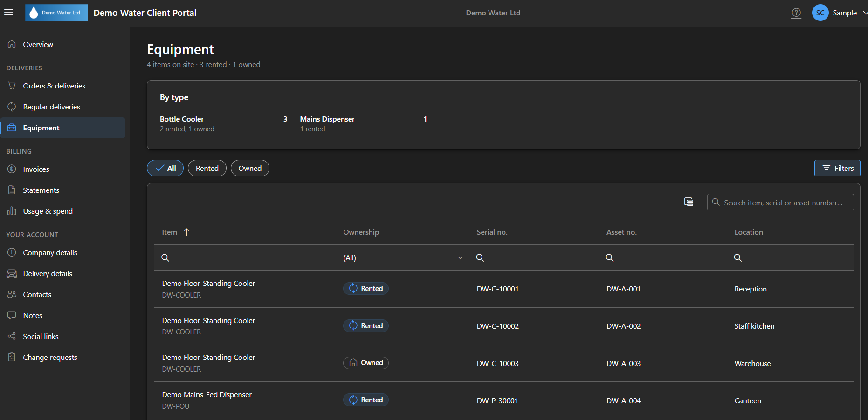Focus the search item, serial or asset field
The height and width of the screenshot is (420, 868).
click(x=780, y=202)
